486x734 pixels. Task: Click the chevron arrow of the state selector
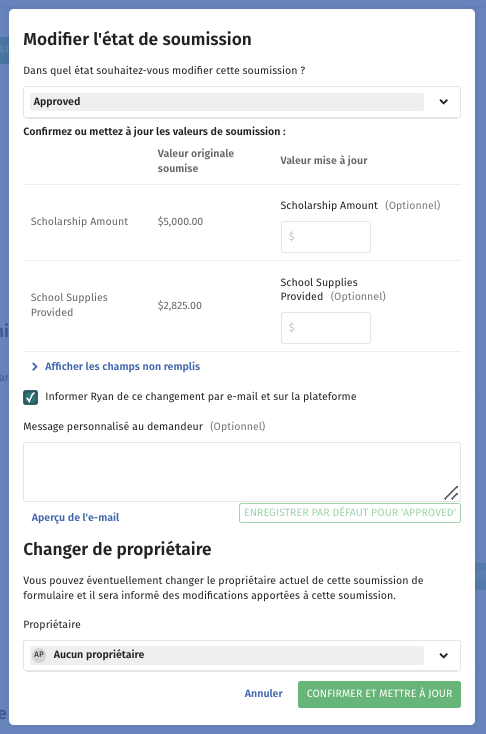(443, 102)
